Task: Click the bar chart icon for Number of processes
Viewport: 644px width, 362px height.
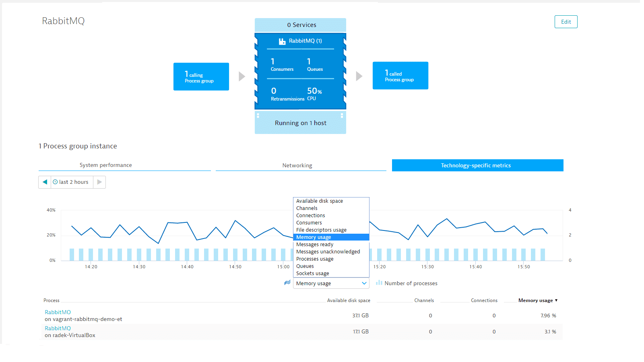Action: coord(379,283)
